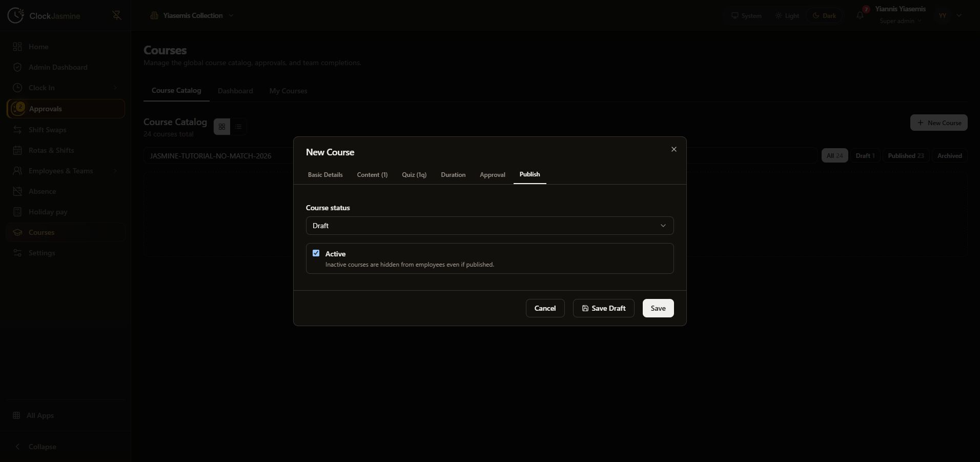This screenshot has width=980, height=462.
Task: Click the Save Draft button
Action: click(603, 308)
